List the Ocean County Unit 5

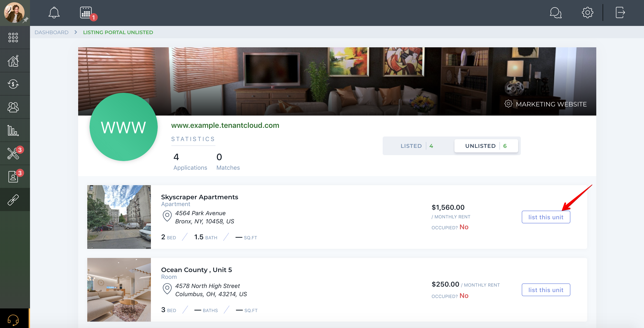(546, 290)
